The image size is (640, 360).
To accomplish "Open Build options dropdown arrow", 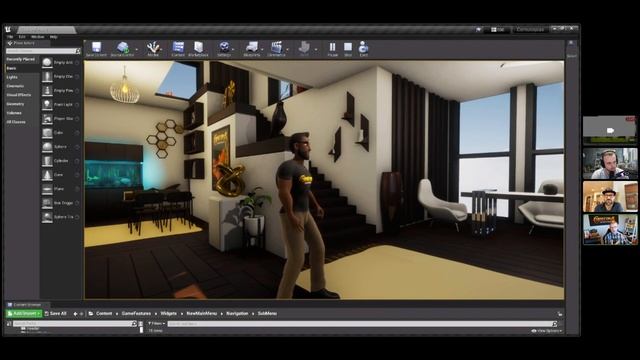I will [316, 49].
